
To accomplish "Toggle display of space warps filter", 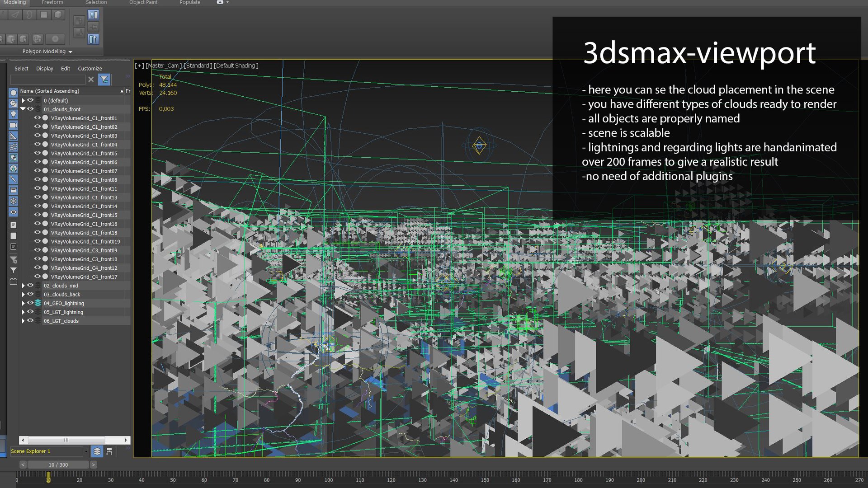I will point(14,147).
